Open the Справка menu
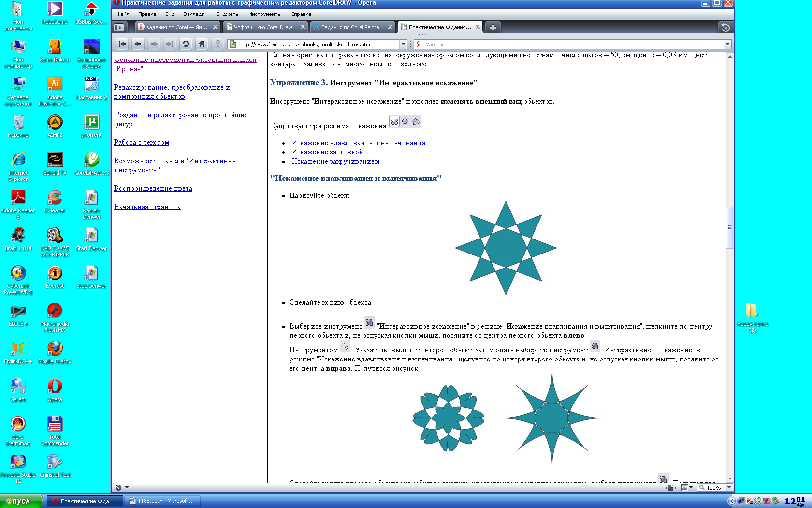Viewport: 812px width, 508px height. pos(301,14)
